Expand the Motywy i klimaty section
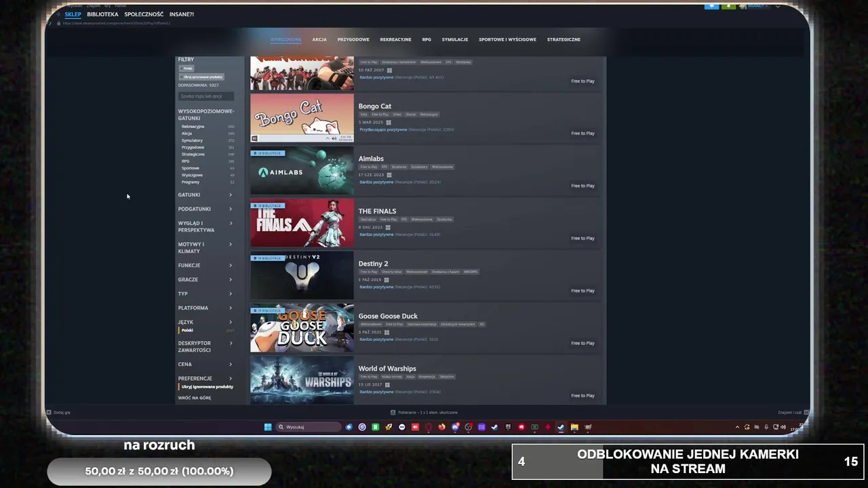 point(205,247)
